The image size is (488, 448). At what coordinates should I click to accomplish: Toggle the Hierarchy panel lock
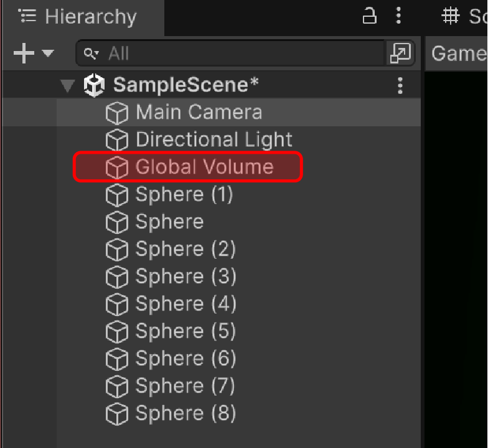pyautogui.click(x=370, y=16)
